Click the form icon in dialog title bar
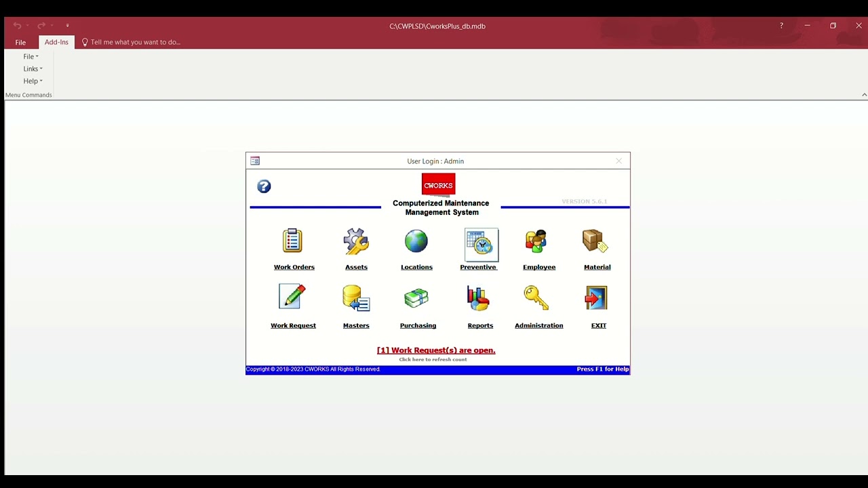Screen dimensions: 868x488 pos(255,161)
